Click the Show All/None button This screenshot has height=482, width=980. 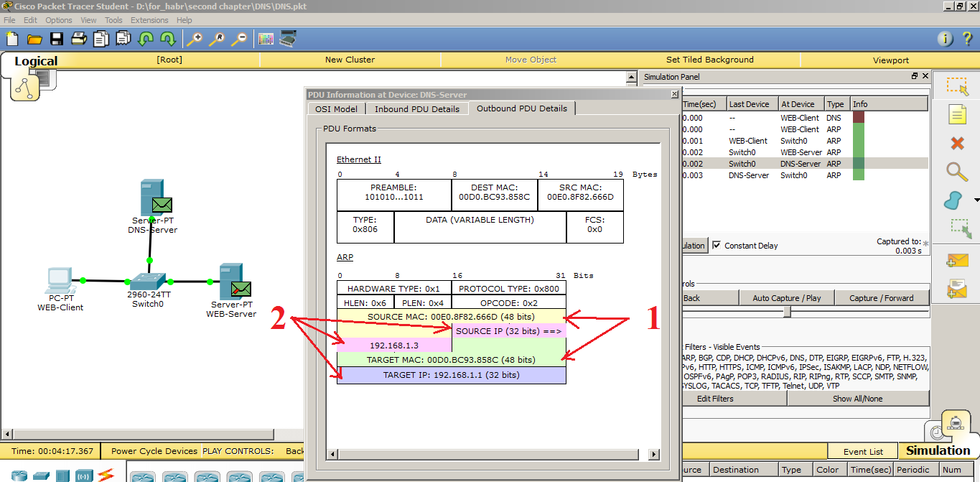pos(858,399)
